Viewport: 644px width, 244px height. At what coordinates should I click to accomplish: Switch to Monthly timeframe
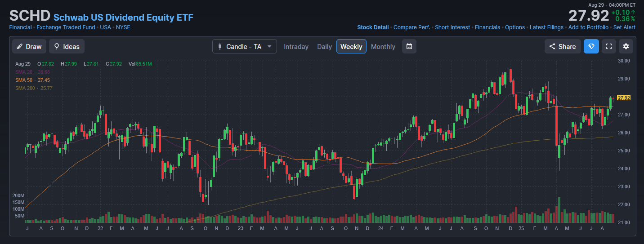point(383,47)
